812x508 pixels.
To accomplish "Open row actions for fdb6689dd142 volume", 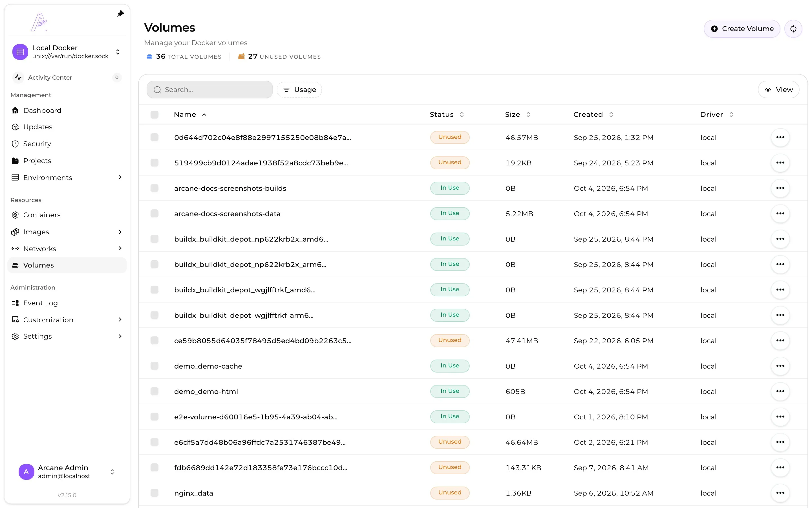I will click(780, 467).
